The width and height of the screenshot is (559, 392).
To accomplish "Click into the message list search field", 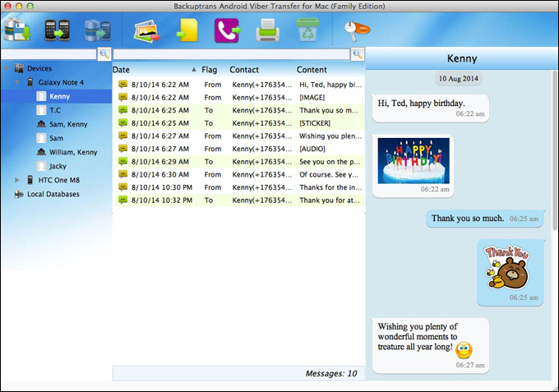I will point(231,54).
